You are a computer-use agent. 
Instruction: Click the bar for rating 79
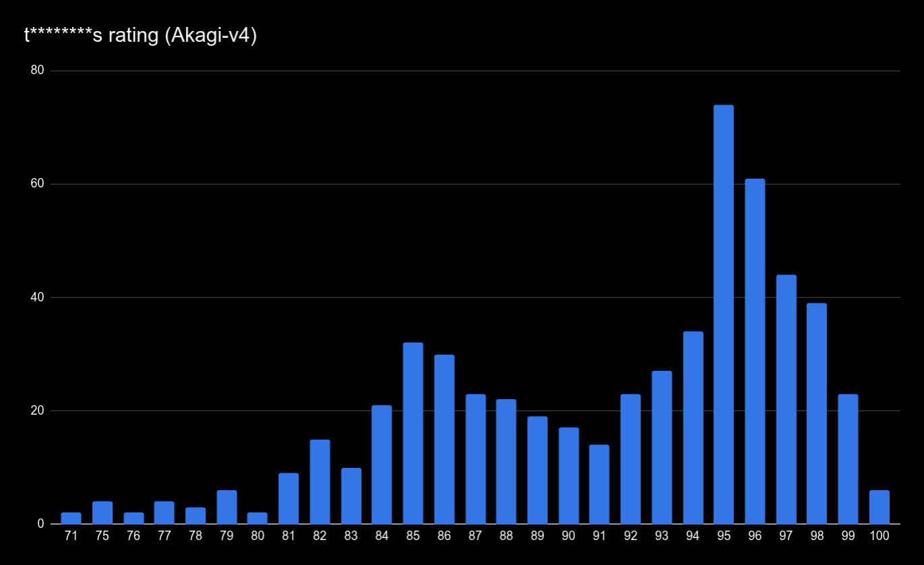pyautogui.click(x=226, y=507)
